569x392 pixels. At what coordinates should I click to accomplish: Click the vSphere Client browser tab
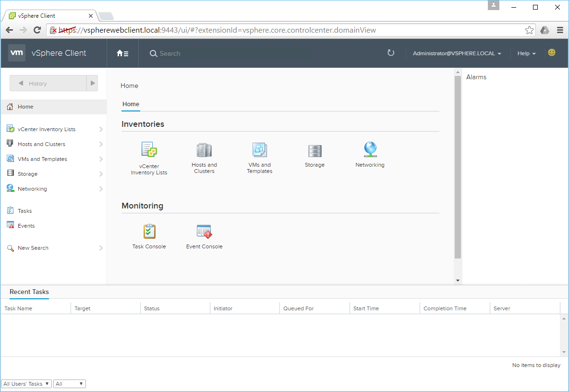(x=50, y=15)
